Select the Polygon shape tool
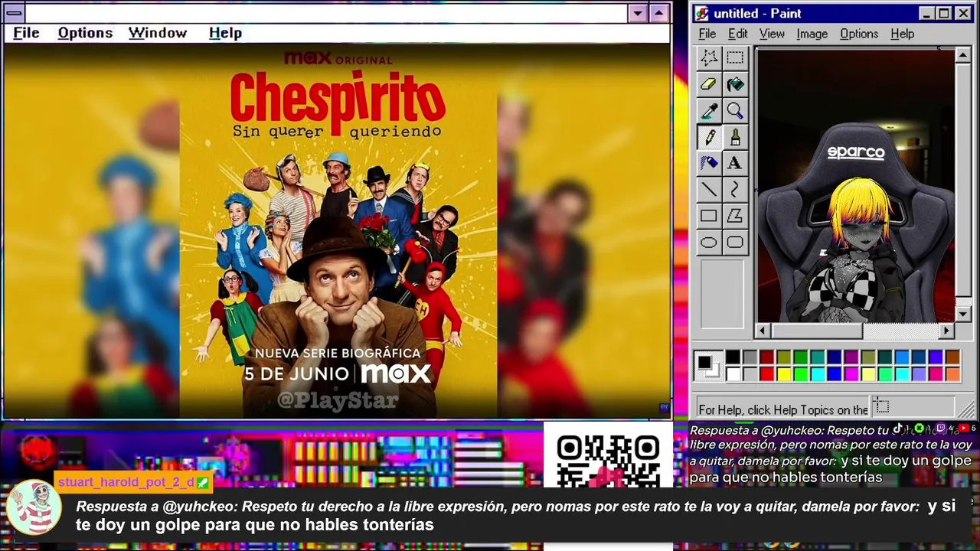This screenshot has height=551, width=980. (x=735, y=216)
